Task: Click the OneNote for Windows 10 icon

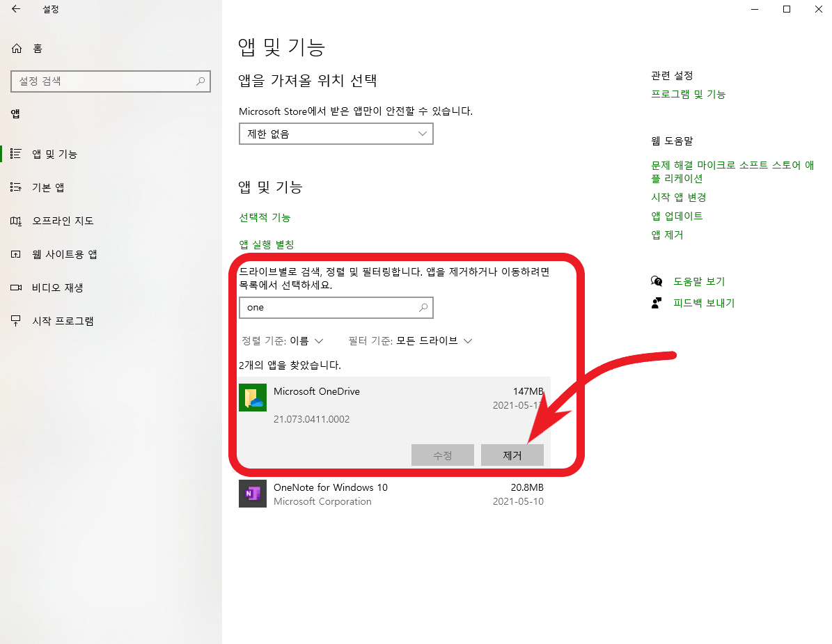Action: point(253,494)
